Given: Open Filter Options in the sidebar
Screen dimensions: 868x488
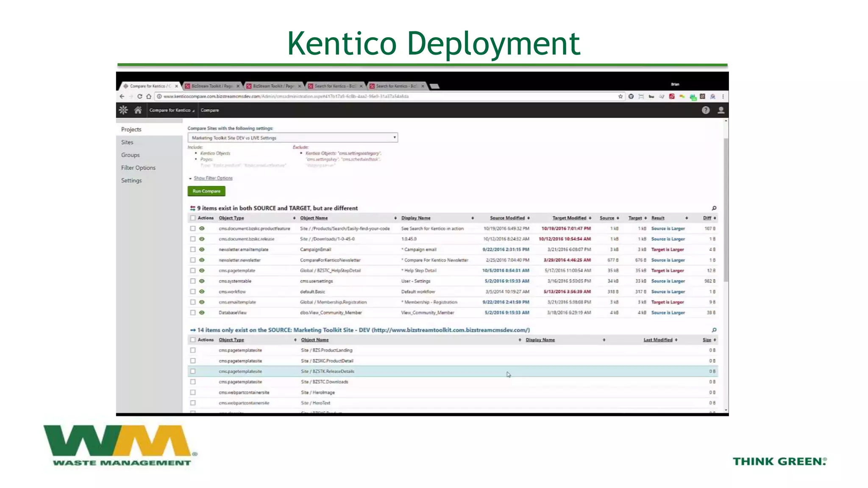Looking at the screenshot, I should (x=138, y=168).
